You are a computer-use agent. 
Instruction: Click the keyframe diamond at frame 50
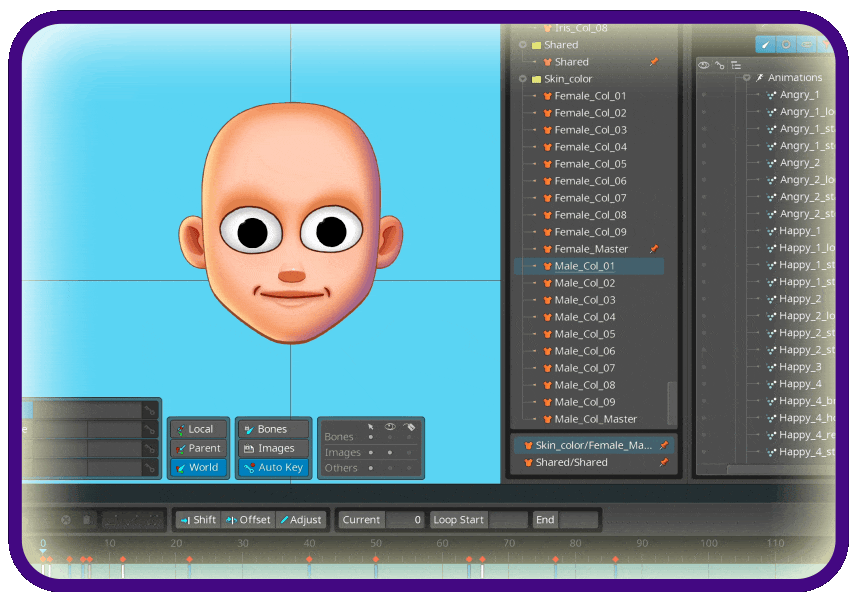click(x=376, y=559)
